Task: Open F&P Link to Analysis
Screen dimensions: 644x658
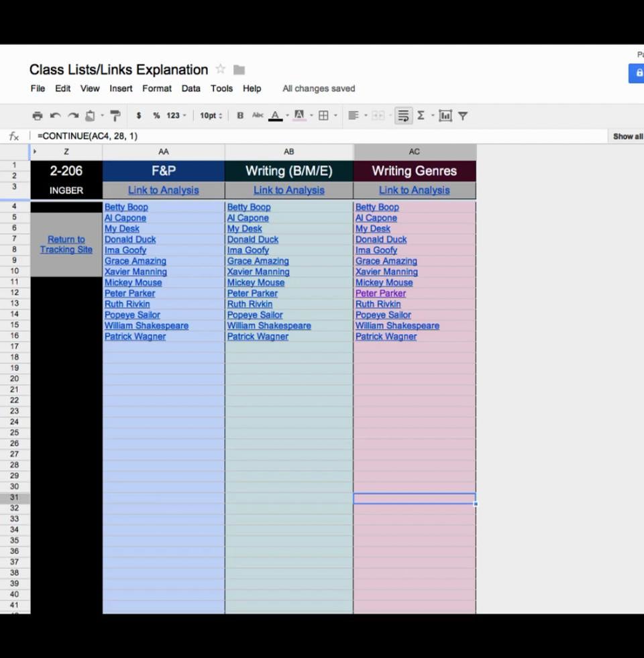Action: point(163,190)
